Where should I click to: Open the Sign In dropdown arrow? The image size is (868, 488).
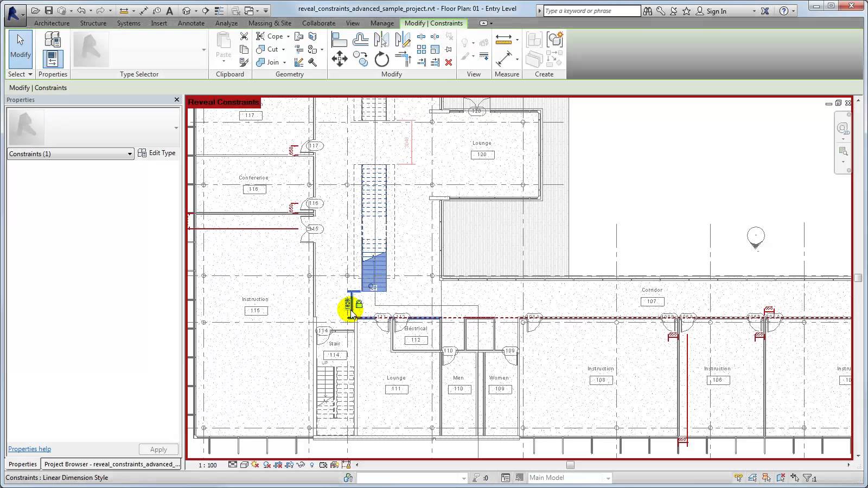(754, 11)
